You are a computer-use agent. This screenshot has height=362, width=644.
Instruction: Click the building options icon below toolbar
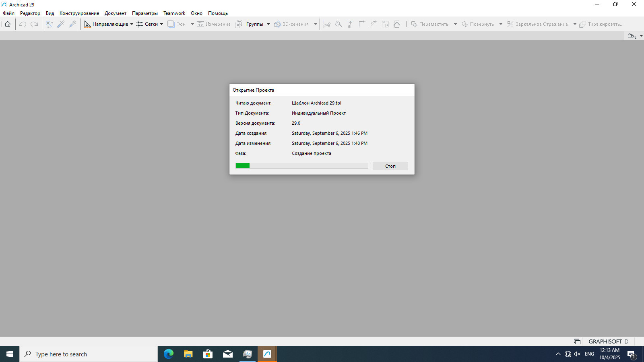point(632,36)
